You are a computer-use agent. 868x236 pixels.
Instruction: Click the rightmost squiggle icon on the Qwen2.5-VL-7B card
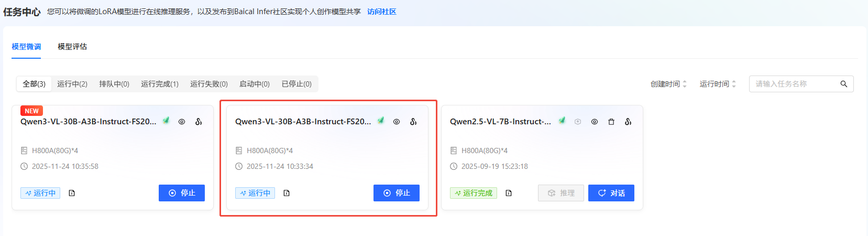coord(628,122)
